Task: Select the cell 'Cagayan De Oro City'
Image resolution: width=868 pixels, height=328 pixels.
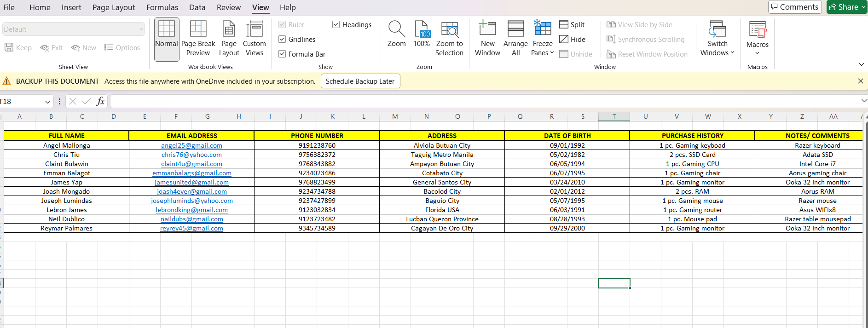Action: [442, 228]
